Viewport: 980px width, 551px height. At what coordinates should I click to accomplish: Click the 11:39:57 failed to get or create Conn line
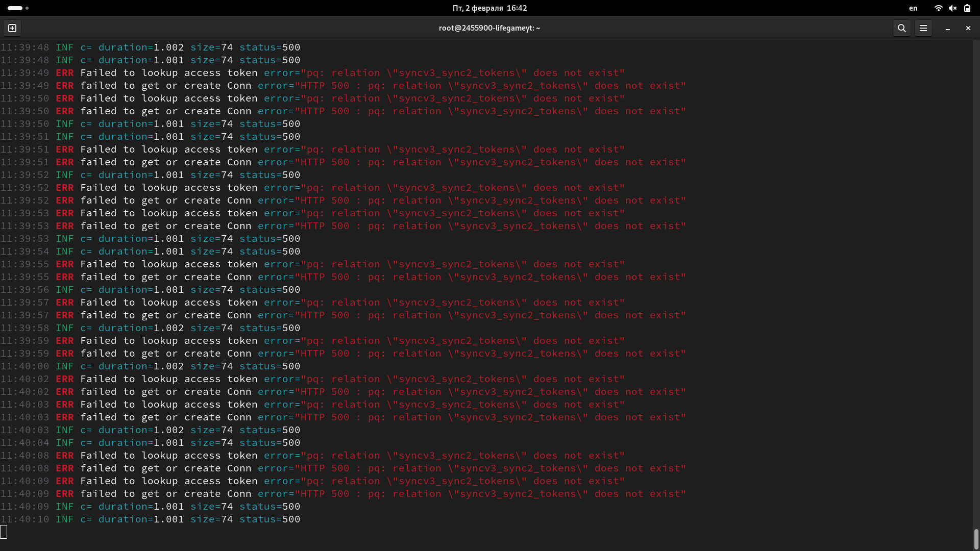(x=343, y=315)
